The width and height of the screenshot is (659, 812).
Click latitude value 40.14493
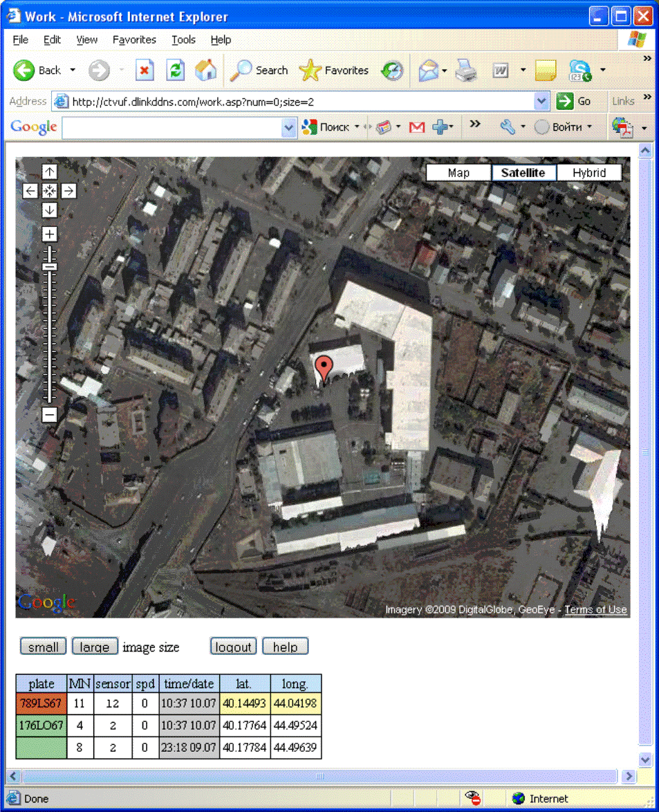tap(244, 703)
